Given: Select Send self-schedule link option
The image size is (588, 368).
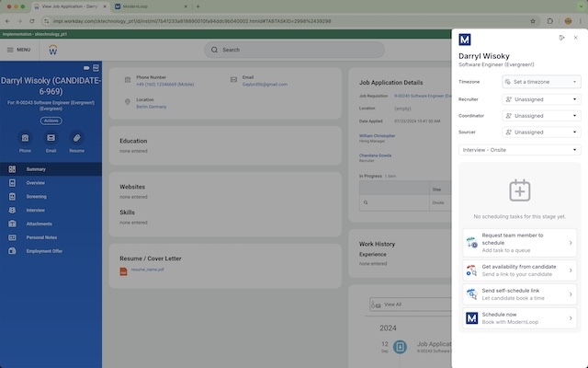Looking at the screenshot, I should pos(519,293).
